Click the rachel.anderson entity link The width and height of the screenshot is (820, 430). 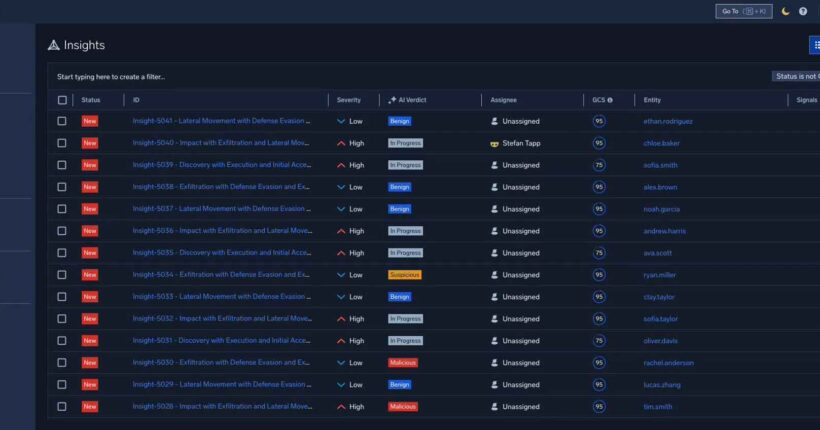coord(668,363)
